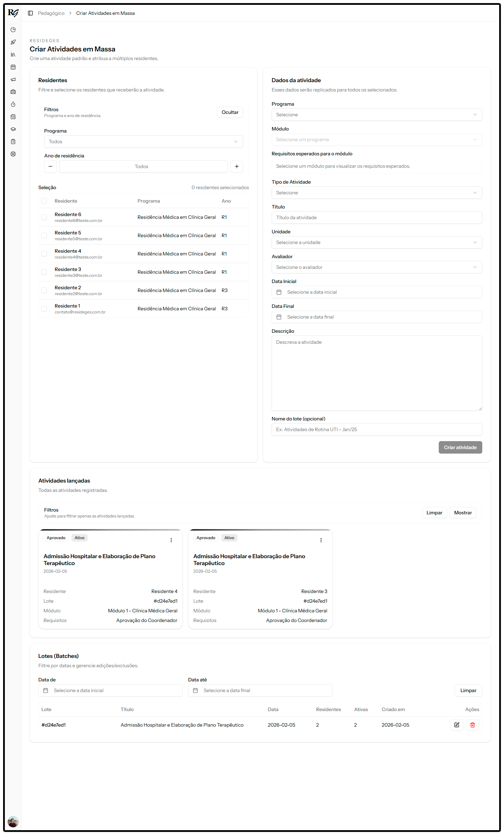Go to the Pedagógico breadcrumb
Viewport: 504px width, 835px height.
[x=51, y=13]
